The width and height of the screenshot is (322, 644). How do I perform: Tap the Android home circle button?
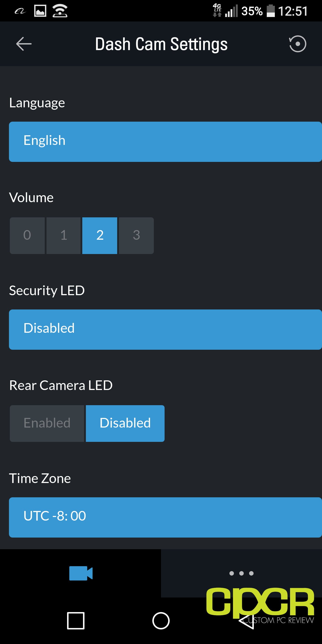(161, 621)
